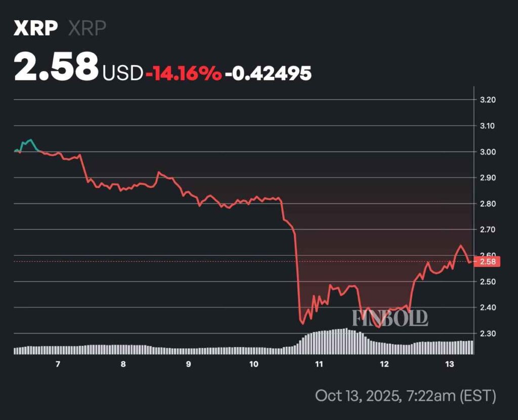Select date 7 on the time axis
This screenshot has width=518, height=420.
point(58,364)
